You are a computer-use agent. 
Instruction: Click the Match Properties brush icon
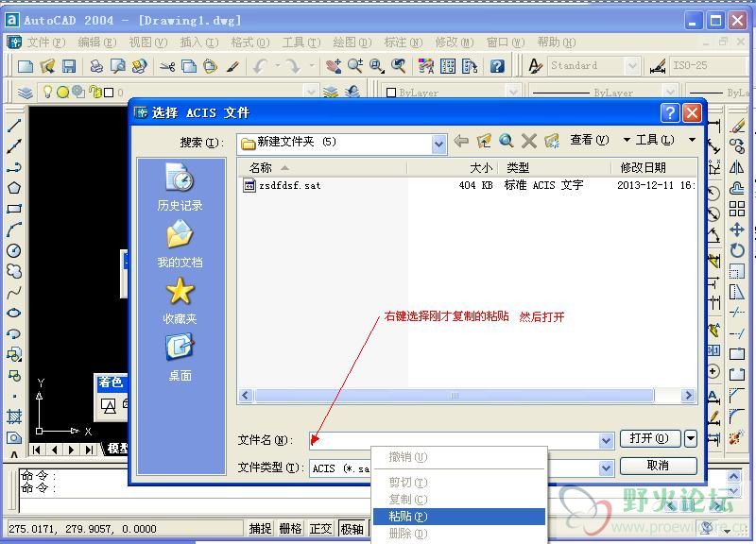(x=232, y=66)
